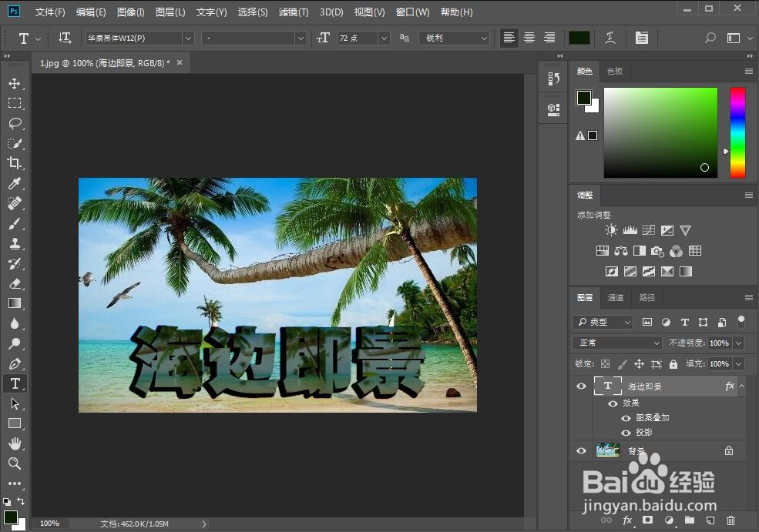Toggle lock all for layer
Screen dimensions: 759x532
pos(673,363)
